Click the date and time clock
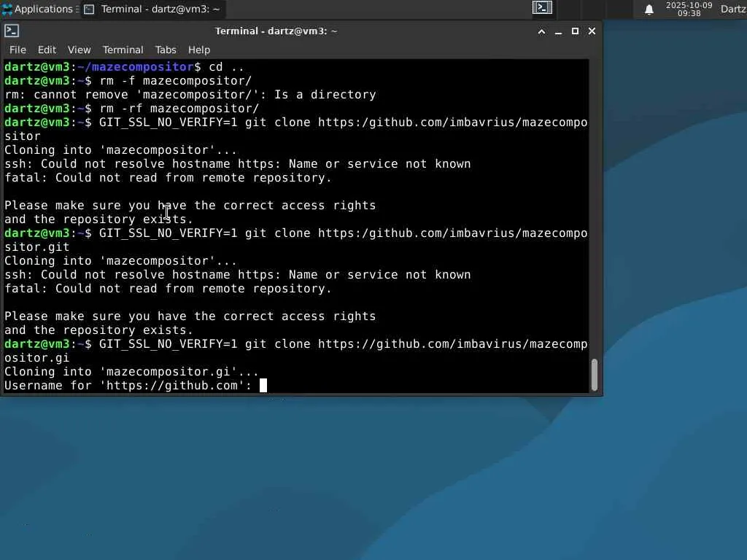 pos(689,9)
